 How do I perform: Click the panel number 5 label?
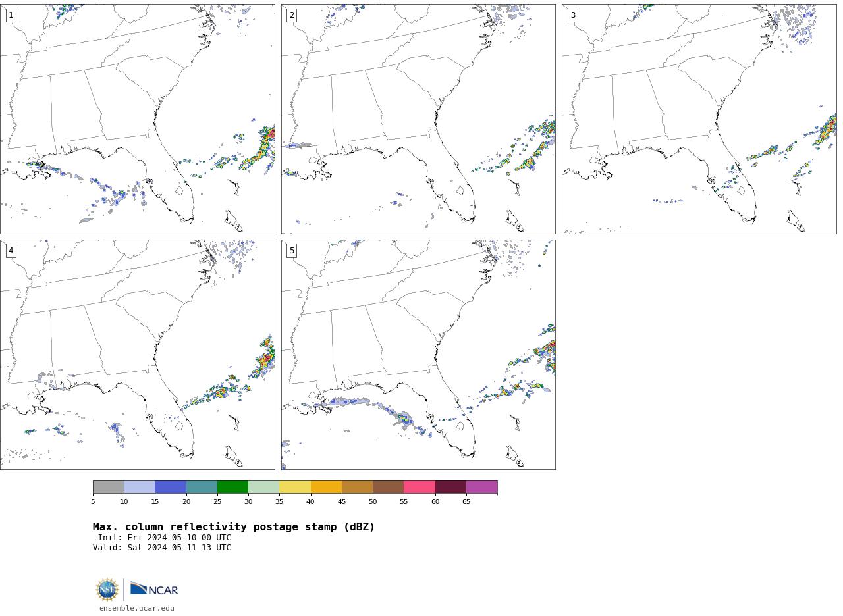[292, 251]
